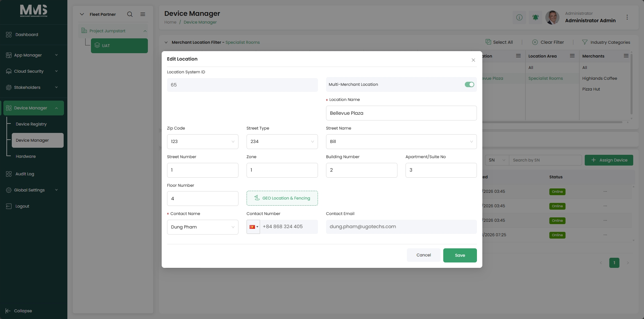
Task: Select Pizza Hut in the Merchants list
Action: (x=591, y=89)
